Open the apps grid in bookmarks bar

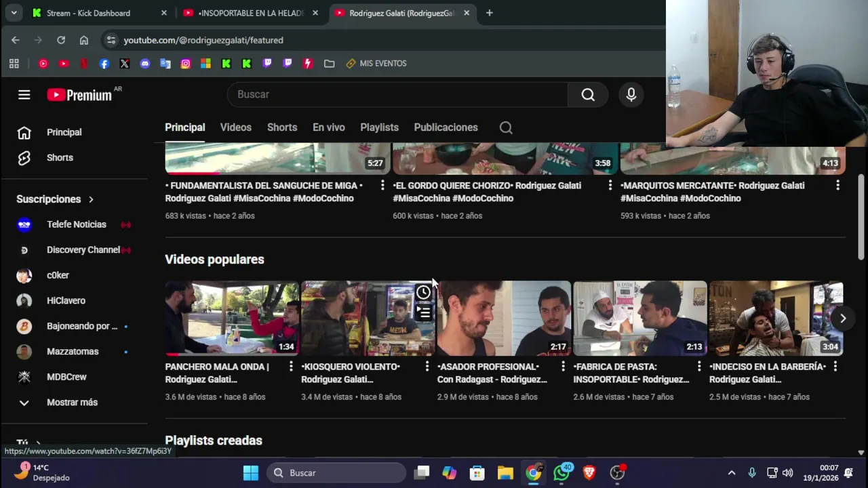(14, 64)
